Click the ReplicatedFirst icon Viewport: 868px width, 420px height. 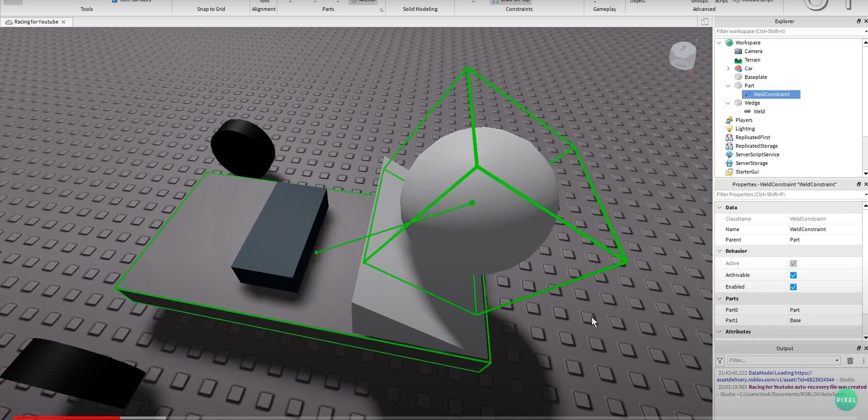point(729,137)
